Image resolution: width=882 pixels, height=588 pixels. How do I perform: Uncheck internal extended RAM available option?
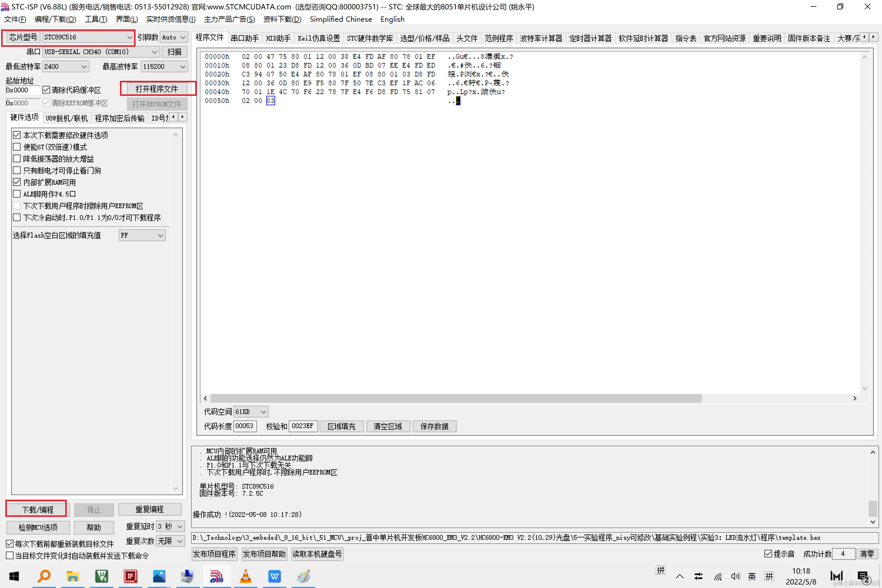point(17,182)
